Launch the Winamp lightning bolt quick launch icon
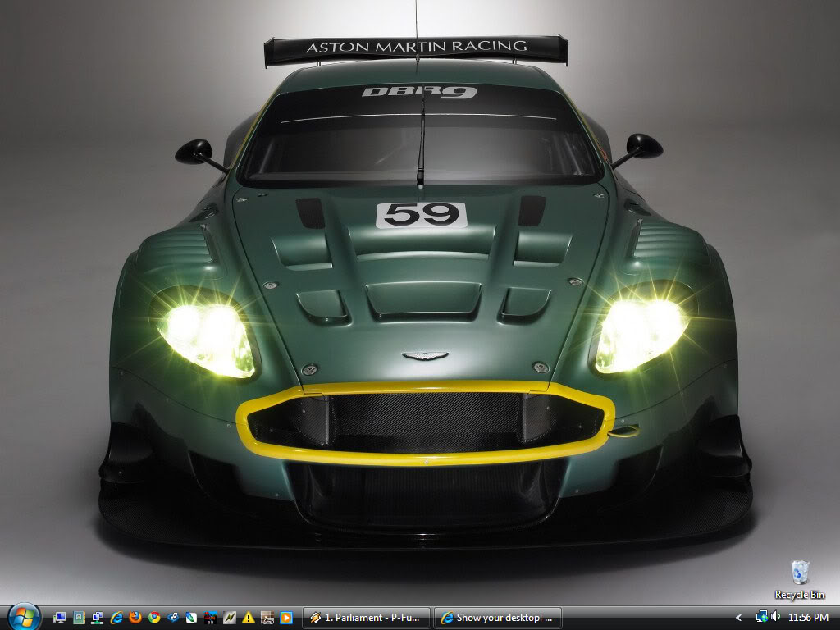 (x=230, y=618)
